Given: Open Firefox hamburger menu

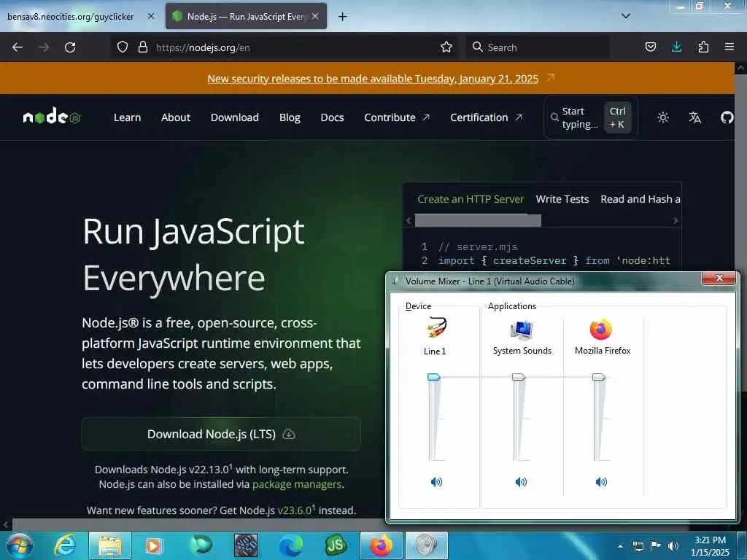Looking at the screenshot, I should pos(729,47).
